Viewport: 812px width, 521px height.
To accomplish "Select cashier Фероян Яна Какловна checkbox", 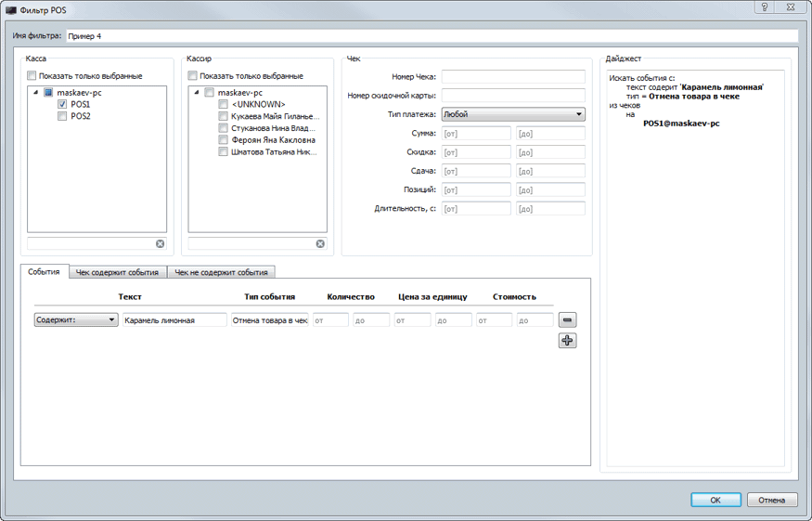I will [223, 140].
